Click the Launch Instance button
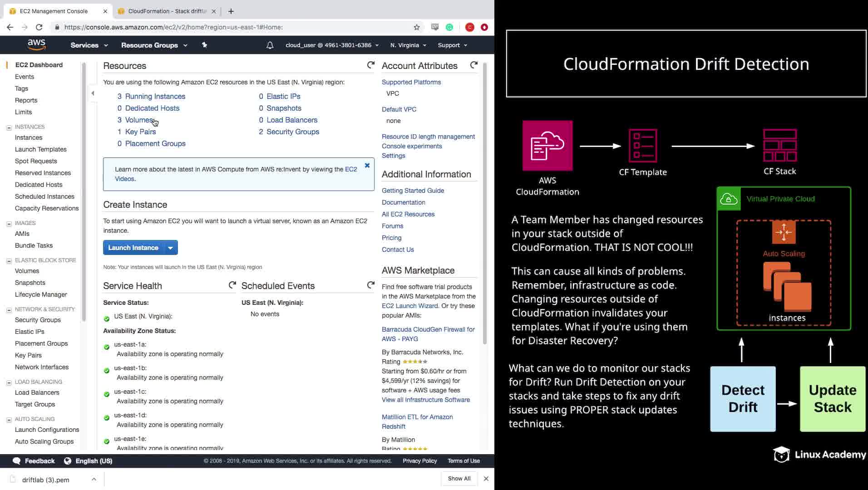 (x=133, y=248)
